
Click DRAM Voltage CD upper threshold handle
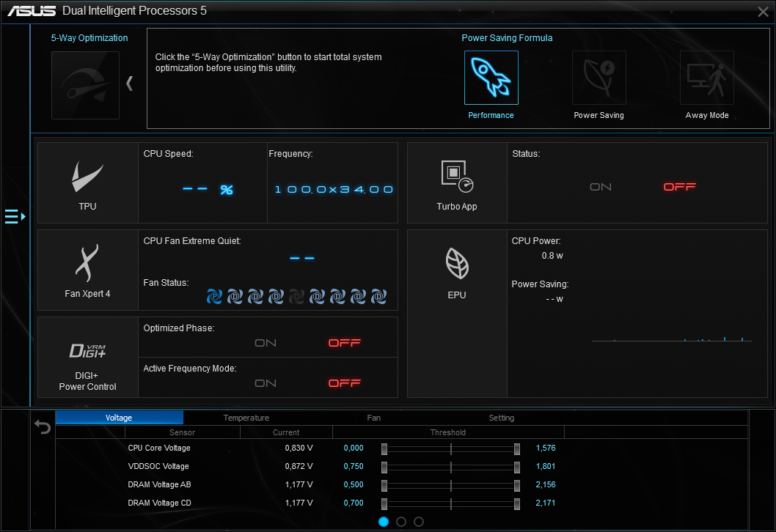point(516,504)
